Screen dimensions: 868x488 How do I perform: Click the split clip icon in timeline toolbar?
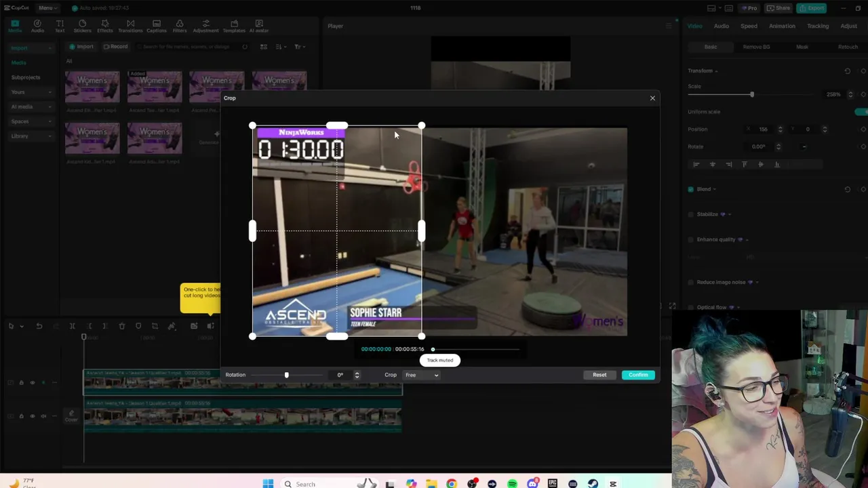pyautogui.click(x=72, y=326)
